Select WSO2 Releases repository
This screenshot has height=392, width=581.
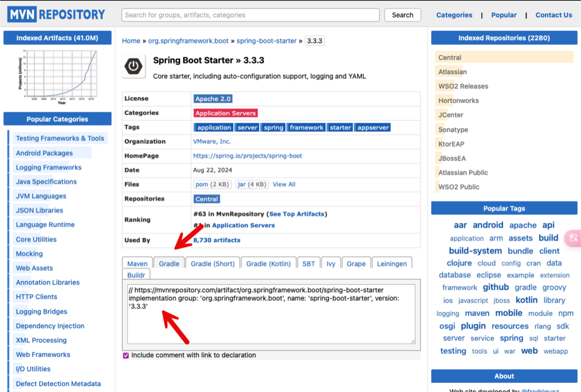coord(463,86)
